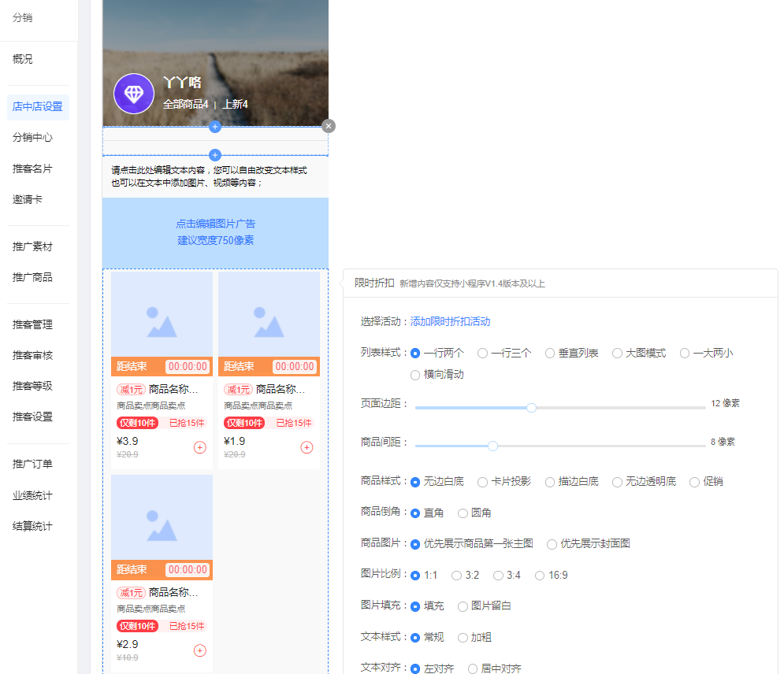Select the 16:9 image ratio
This screenshot has height=674, width=784.
540,576
